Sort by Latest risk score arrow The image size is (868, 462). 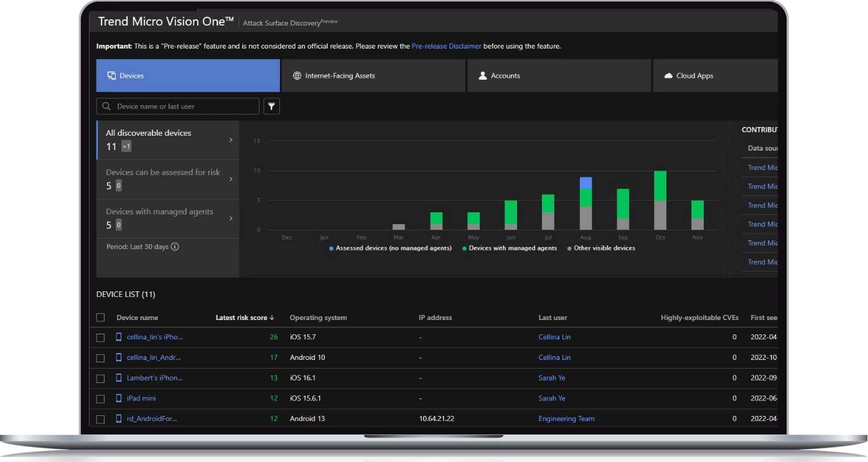tap(272, 318)
